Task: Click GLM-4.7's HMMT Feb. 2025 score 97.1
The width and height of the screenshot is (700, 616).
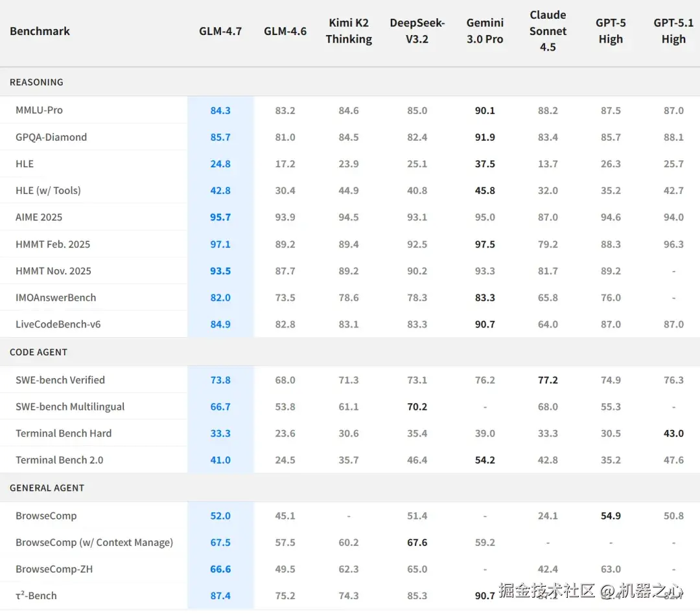Action: pyautogui.click(x=220, y=244)
